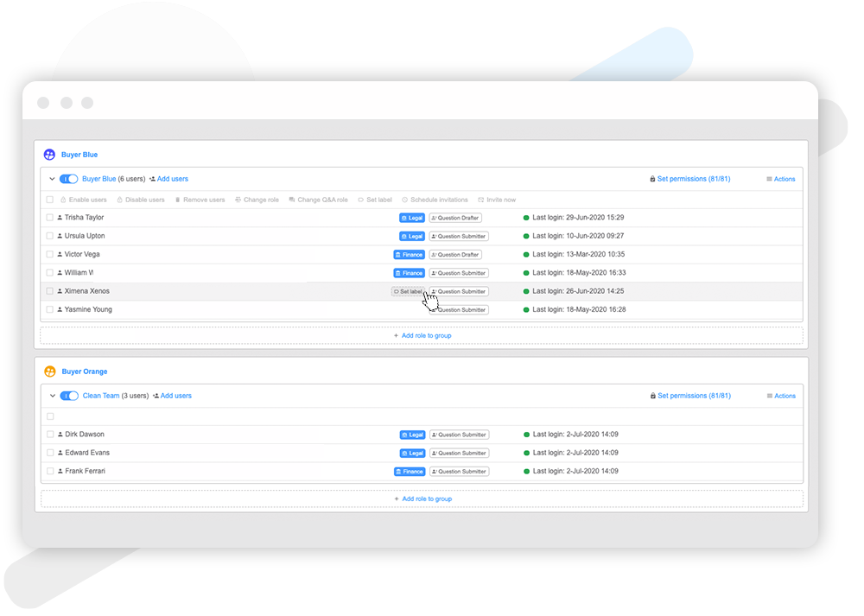Toggle the Buyer Blue group switch
The image size is (864, 616).
click(68, 179)
